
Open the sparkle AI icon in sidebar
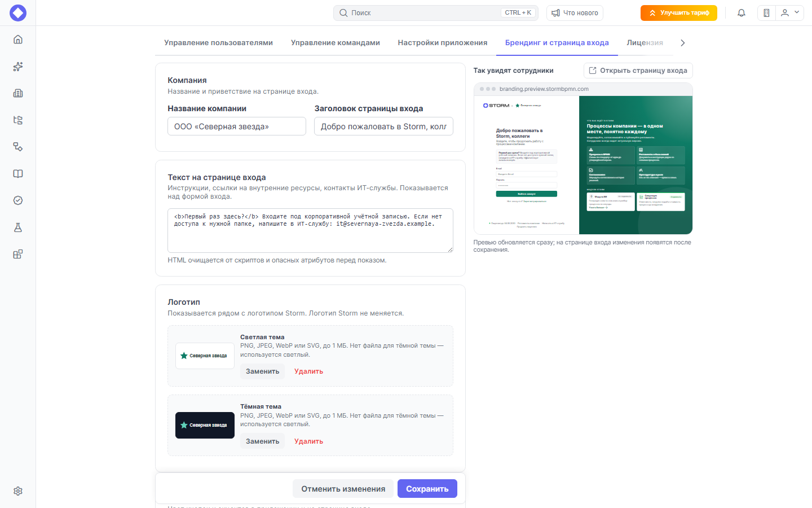18,67
